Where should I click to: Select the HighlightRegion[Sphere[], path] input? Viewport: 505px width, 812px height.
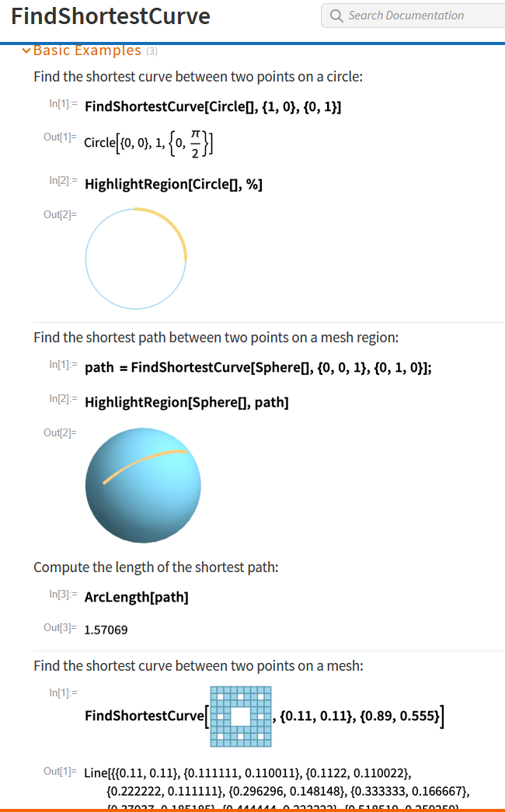186,402
